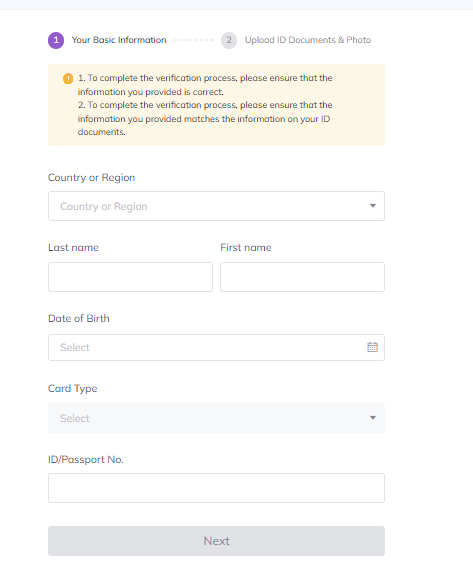Click the Card Type dropdown arrow
This screenshot has width=473, height=580.
[x=373, y=418]
